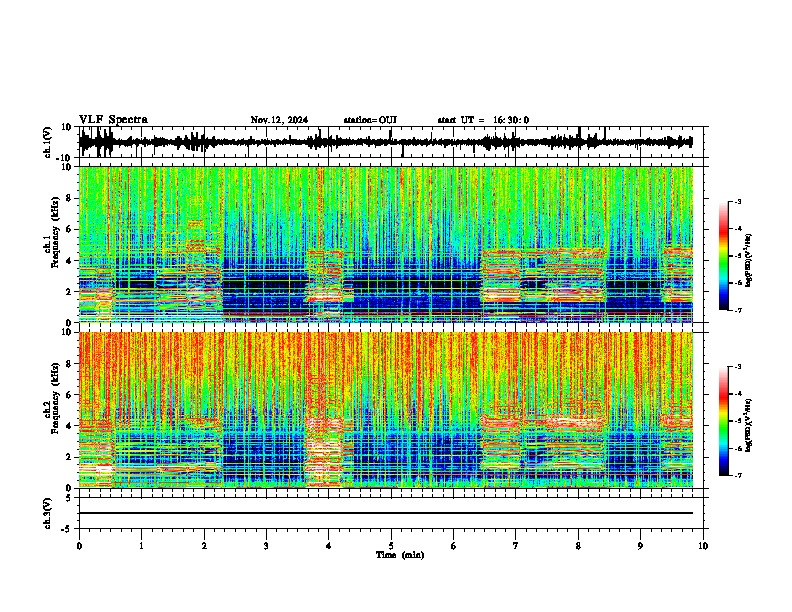Click the ch.3 flat trace line
The image size is (792, 612).
[386, 513]
